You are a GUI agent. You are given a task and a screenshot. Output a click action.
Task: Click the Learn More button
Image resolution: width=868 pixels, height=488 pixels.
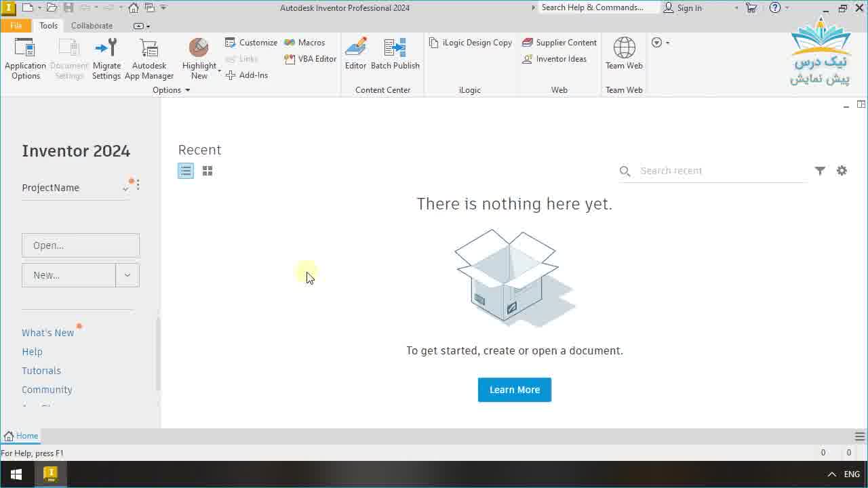[x=514, y=390]
